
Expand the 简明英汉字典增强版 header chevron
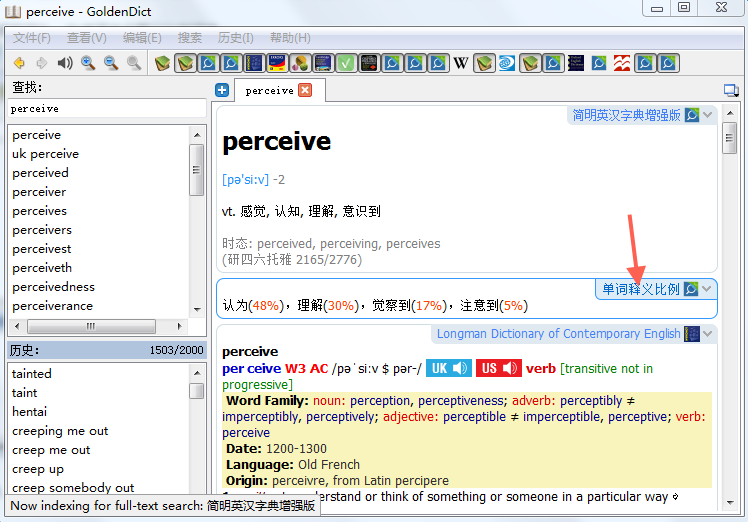coord(708,115)
